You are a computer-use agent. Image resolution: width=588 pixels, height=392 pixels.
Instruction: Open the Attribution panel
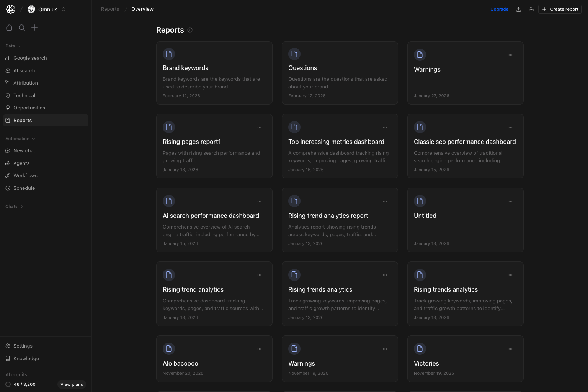pos(26,83)
